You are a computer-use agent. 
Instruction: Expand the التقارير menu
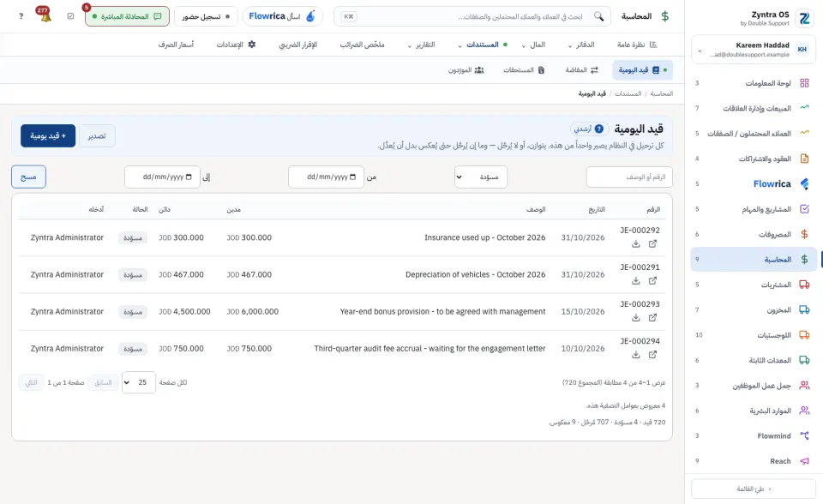coord(422,45)
